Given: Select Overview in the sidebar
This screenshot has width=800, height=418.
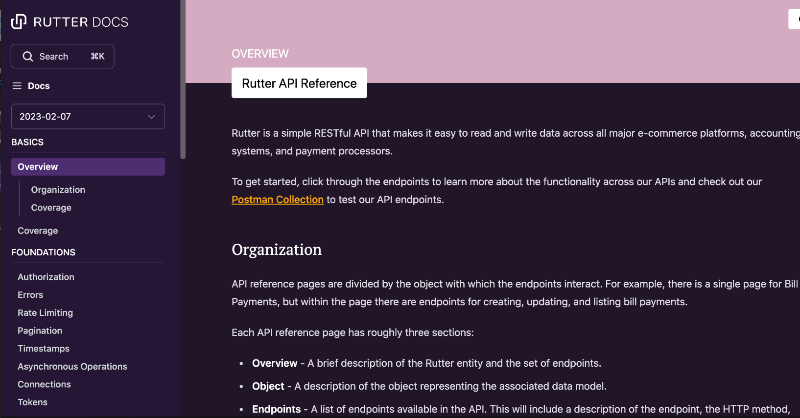Looking at the screenshot, I should pyautogui.click(x=88, y=167).
